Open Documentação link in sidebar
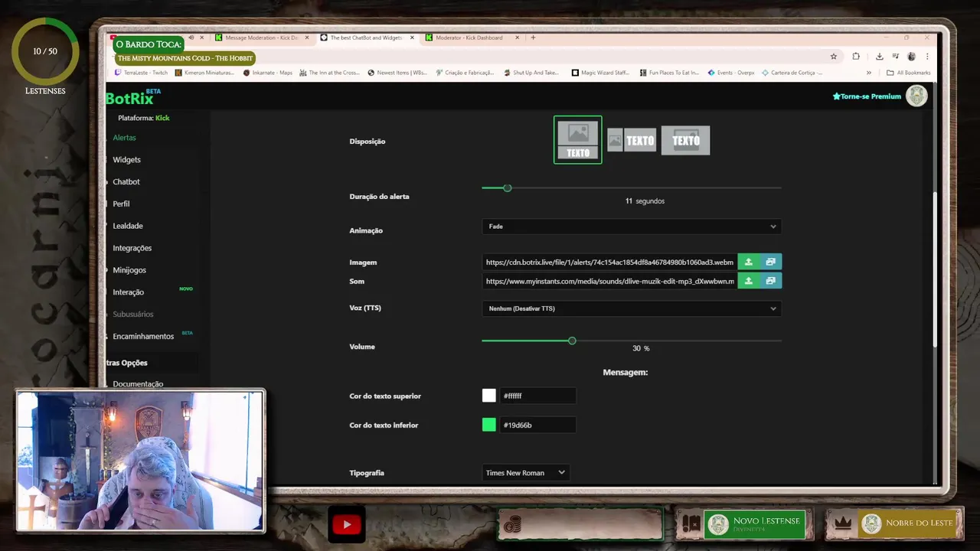The width and height of the screenshot is (980, 551). point(138,384)
